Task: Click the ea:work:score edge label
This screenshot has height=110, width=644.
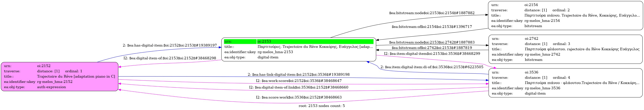Action: (x=299, y=81)
